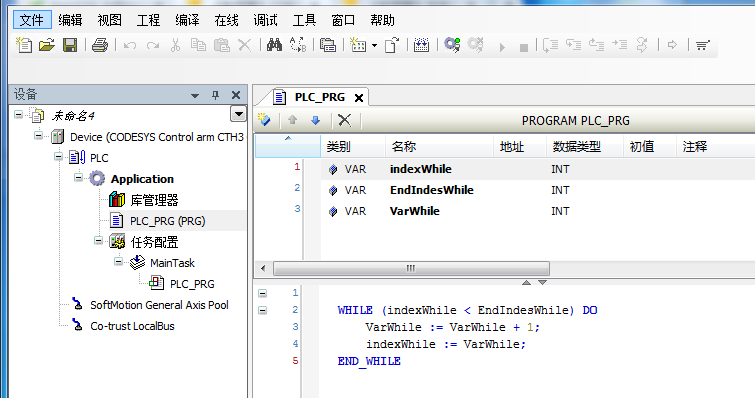
Task: Select SoftMotion General Axis Pool node
Action: tap(159, 305)
